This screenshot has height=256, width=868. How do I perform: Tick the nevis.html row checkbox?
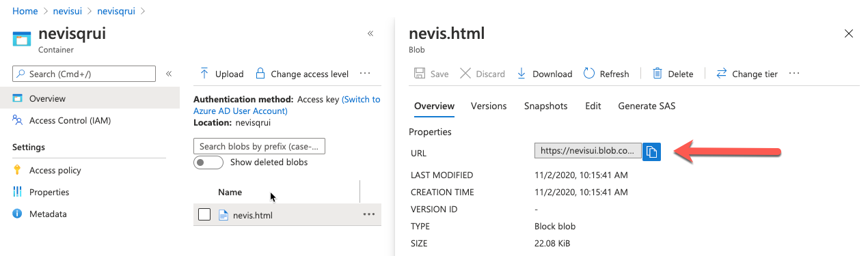click(x=204, y=215)
